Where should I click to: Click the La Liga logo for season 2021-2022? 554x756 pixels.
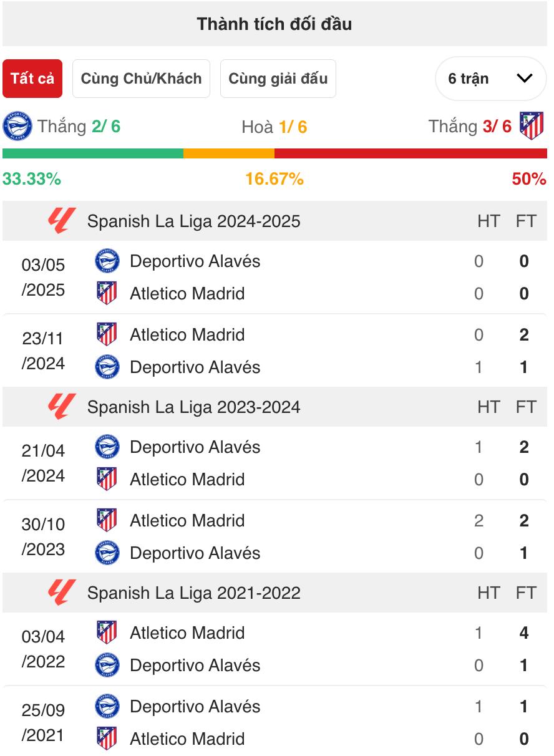pyautogui.click(x=62, y=593)
